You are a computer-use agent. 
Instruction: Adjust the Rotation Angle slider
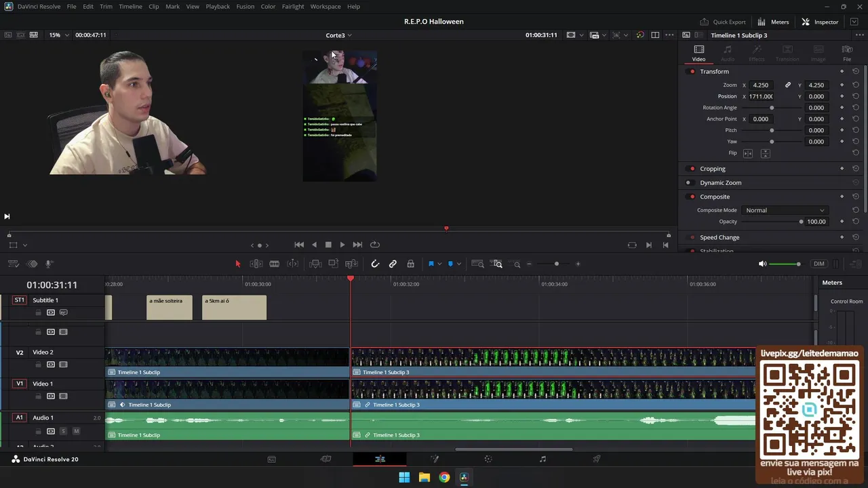point(772,108)
